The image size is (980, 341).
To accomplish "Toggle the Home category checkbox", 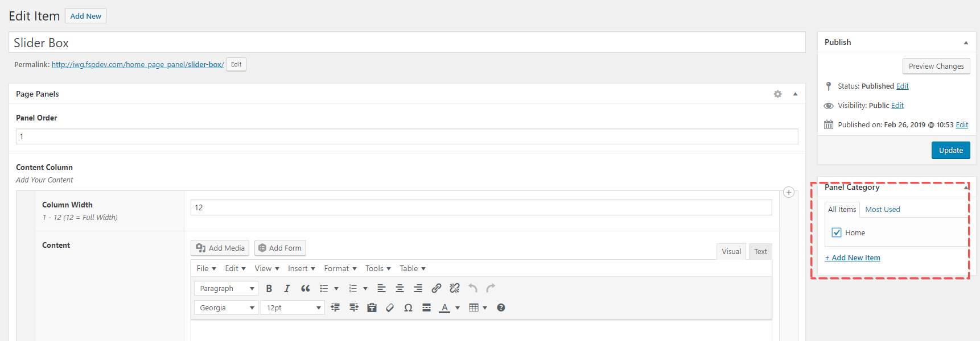I will [837, 232].
